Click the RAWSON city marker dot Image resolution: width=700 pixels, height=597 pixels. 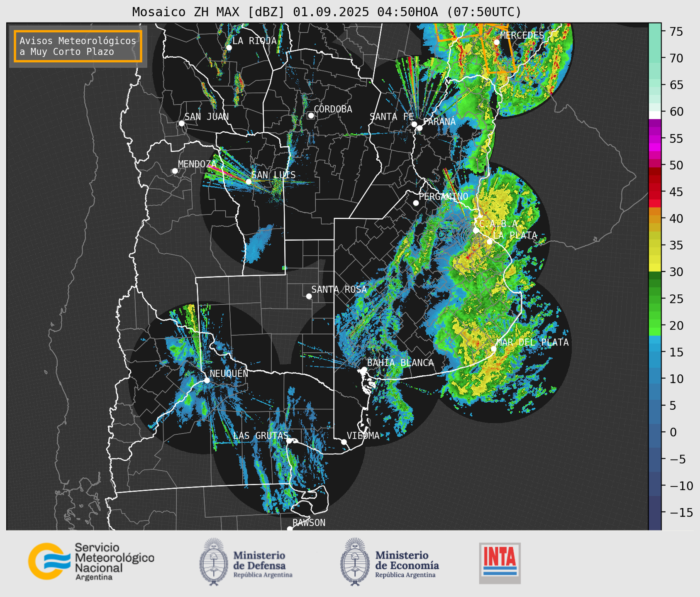290,529
